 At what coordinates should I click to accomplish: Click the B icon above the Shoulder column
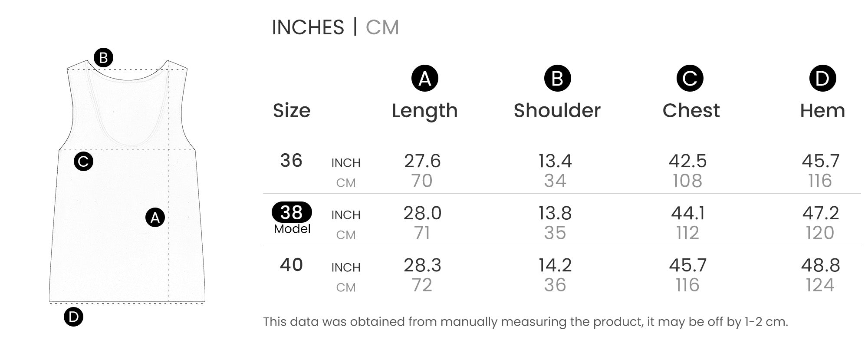pos(557,79)
